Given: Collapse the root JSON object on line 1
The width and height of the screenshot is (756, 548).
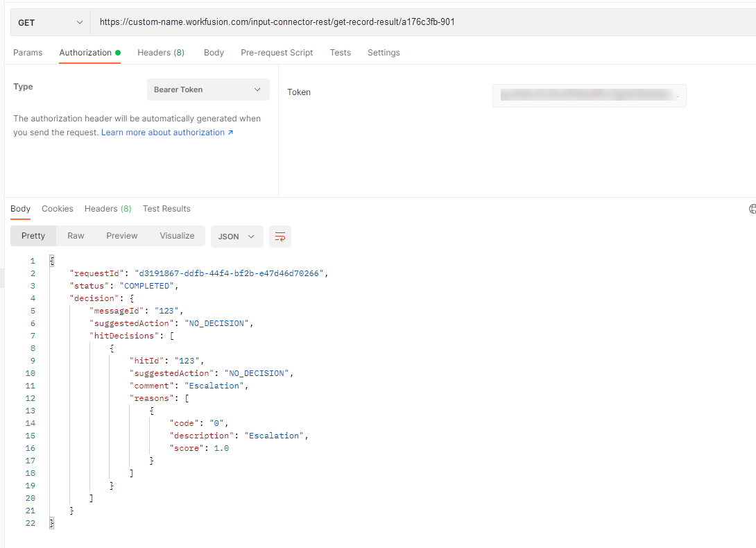Looking at the screenshot, I should point(51,261).
